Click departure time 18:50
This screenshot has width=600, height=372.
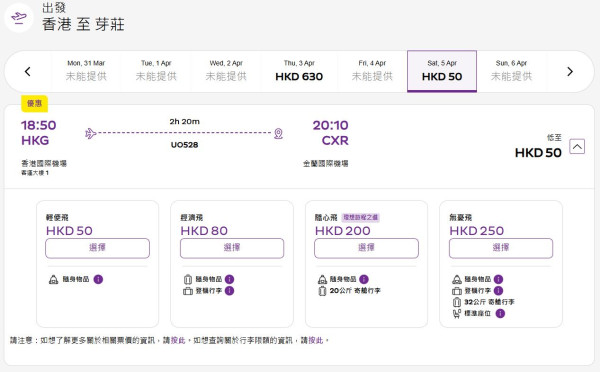pos(39,125)
